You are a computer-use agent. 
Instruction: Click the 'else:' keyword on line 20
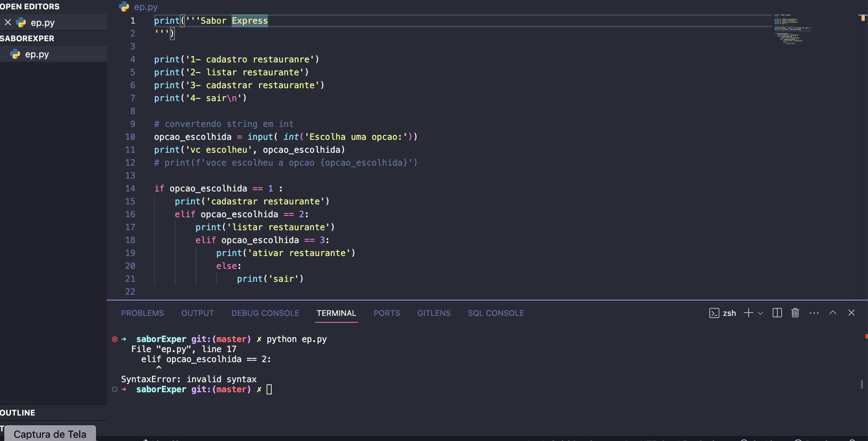click(x=229, y=266)
